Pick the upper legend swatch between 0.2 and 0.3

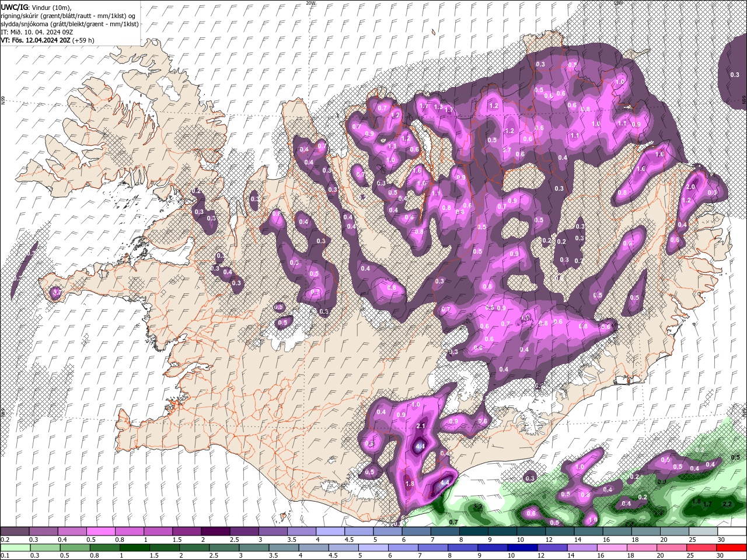(x=15, y=531)
